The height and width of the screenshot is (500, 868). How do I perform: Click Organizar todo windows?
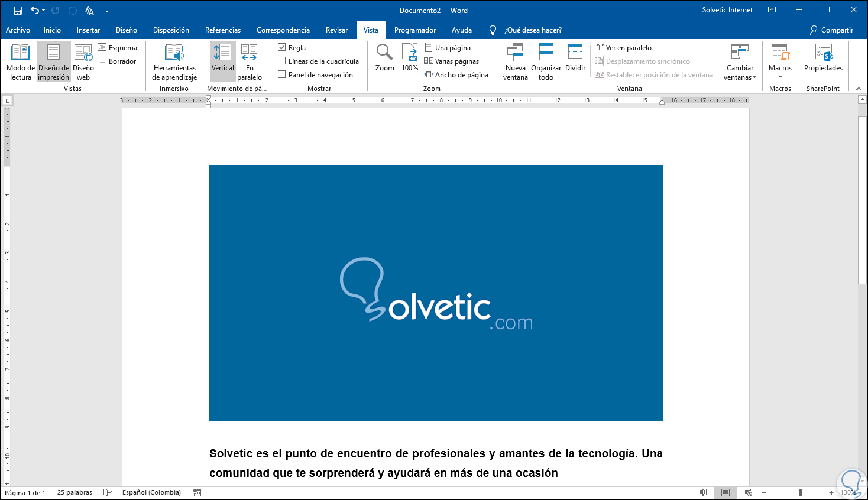tap(546, 61)
